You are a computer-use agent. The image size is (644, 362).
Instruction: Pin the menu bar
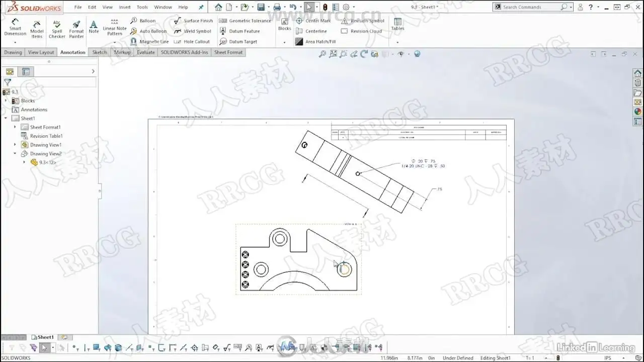[x=201, y=7]
